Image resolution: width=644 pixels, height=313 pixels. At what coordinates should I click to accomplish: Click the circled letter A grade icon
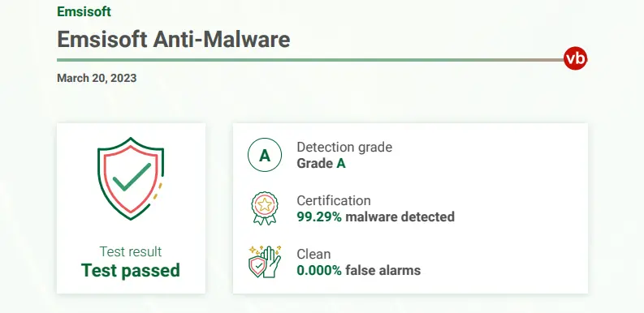265,155
